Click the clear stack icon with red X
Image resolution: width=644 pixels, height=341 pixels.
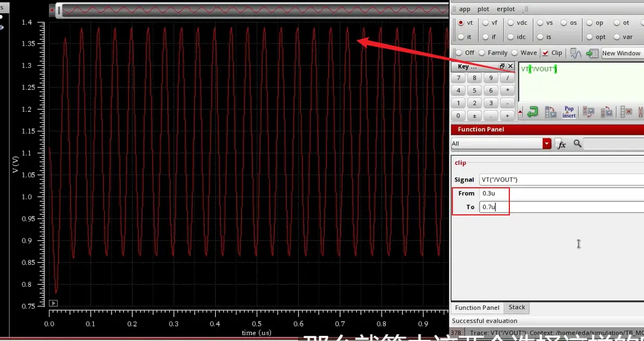point(626,112)
